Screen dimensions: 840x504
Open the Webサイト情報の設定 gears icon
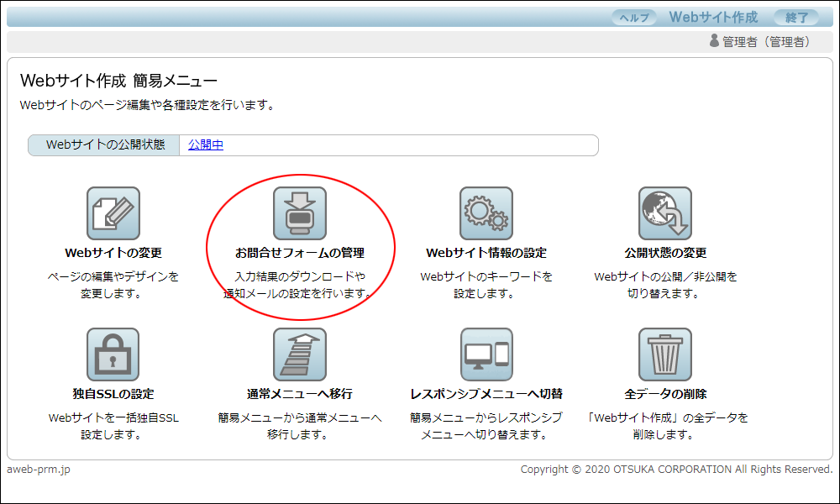tap(486, 213)
